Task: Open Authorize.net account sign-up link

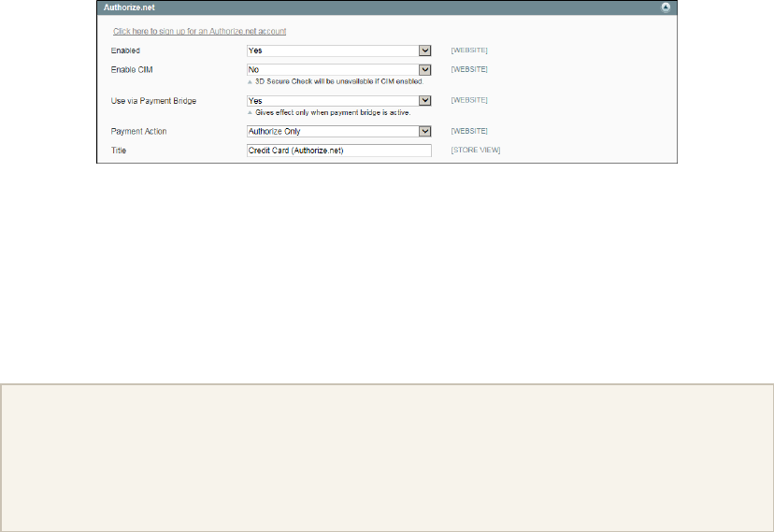Action: (x=199, y=31)
